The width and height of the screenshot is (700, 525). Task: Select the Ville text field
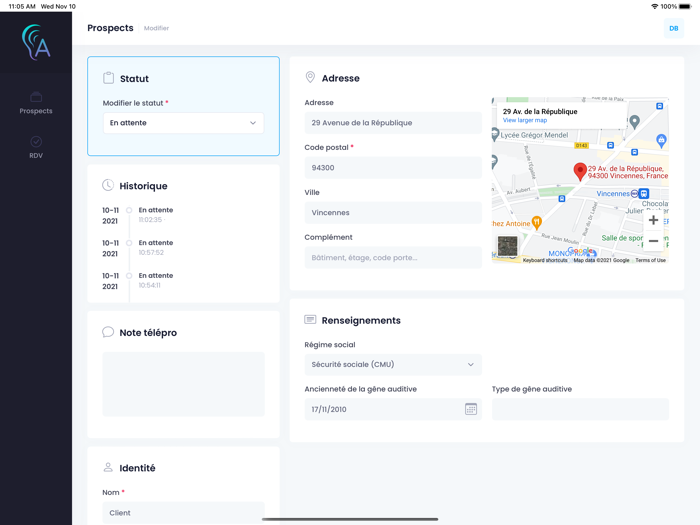coord(392,213)
